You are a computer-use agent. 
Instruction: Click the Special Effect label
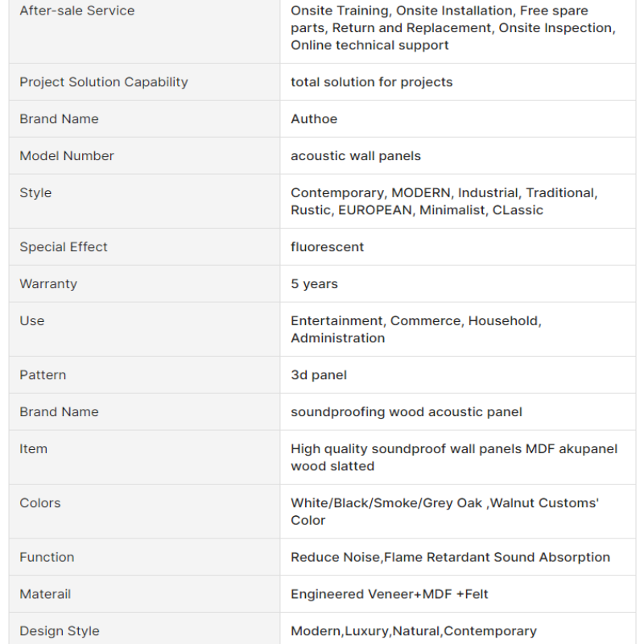[64, 247]
